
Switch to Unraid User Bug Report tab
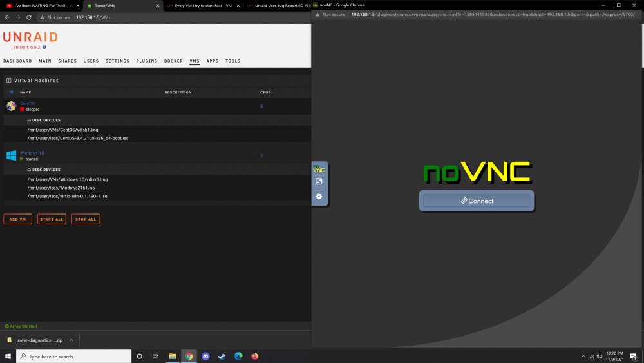(279, 6)
